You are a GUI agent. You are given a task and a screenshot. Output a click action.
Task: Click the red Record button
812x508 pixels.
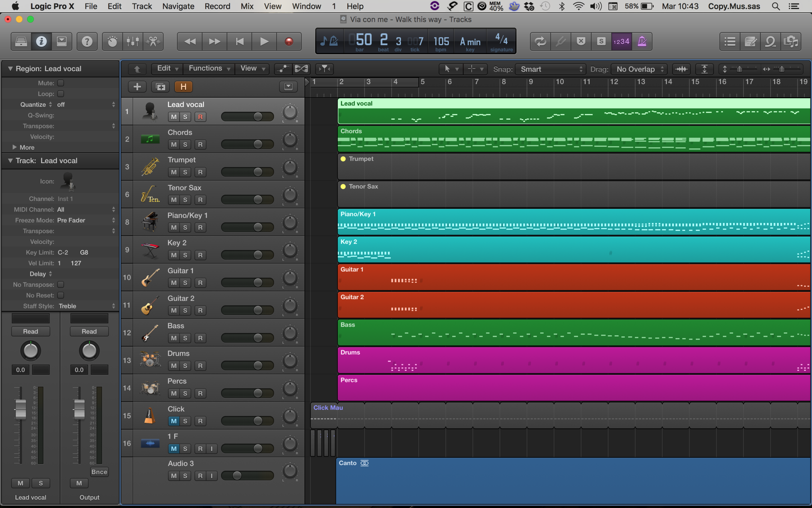(289, 41)
